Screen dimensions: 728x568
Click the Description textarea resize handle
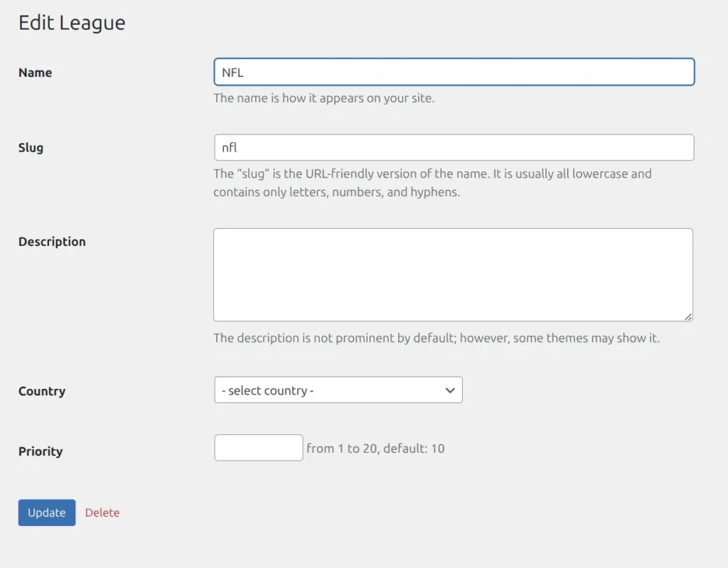tap(688, 317)
